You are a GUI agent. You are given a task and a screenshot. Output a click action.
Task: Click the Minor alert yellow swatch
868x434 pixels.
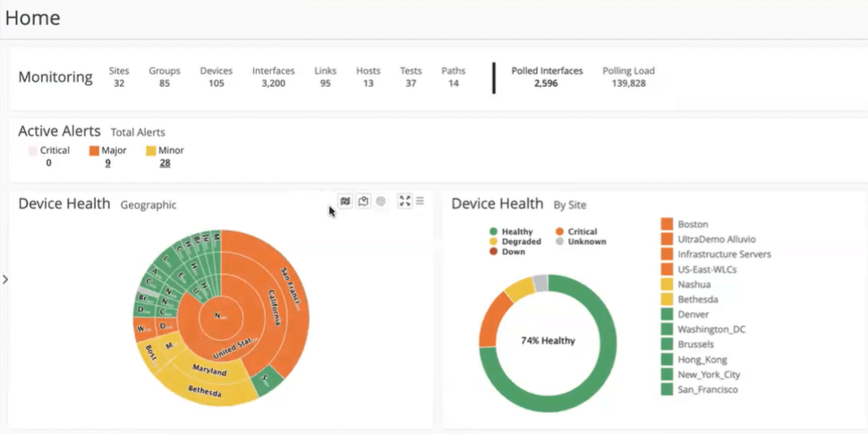coord(151,150)
